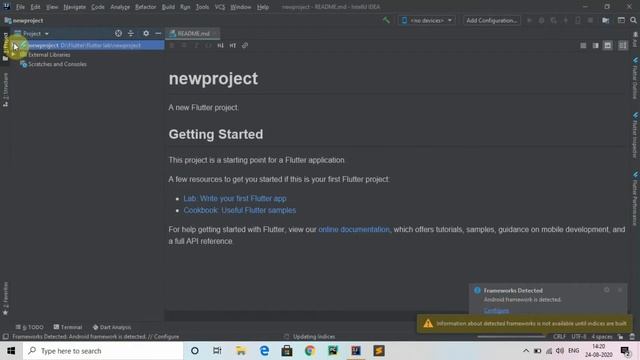The height and width of the screenshot is (360, 640).
Task: Open the Window menu
Action: (241, 7)
